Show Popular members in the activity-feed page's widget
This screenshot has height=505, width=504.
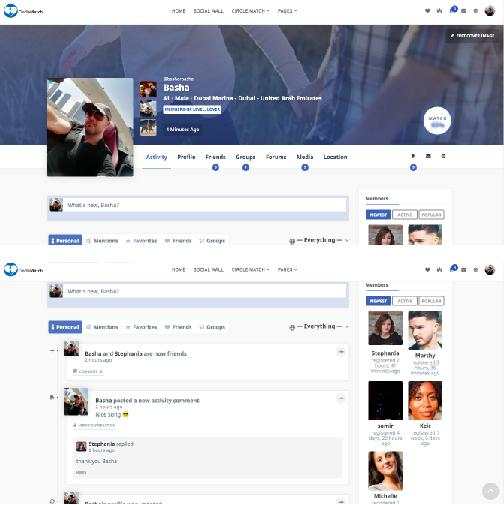(x=431, y=301)
